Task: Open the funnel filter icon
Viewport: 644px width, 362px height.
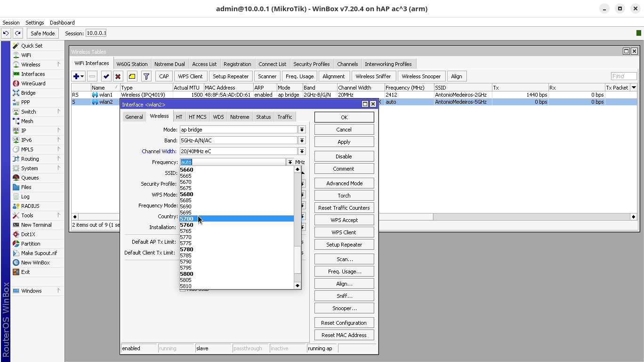Action: point(146,76)
